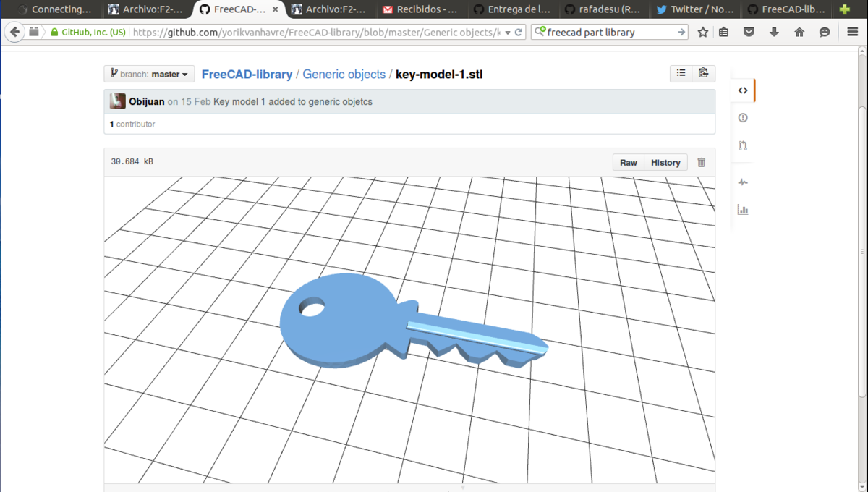Open a new tab with the green plus
This screenshot has height=492, width=868.
pos(843,9)
